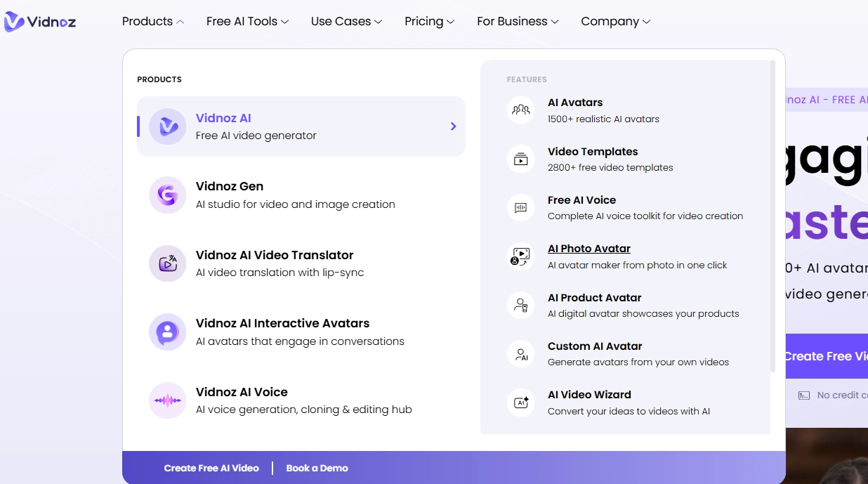Screen dimensions: 868x484
Task: Click the Free AI Voice icon
Action: click(520, 208)
